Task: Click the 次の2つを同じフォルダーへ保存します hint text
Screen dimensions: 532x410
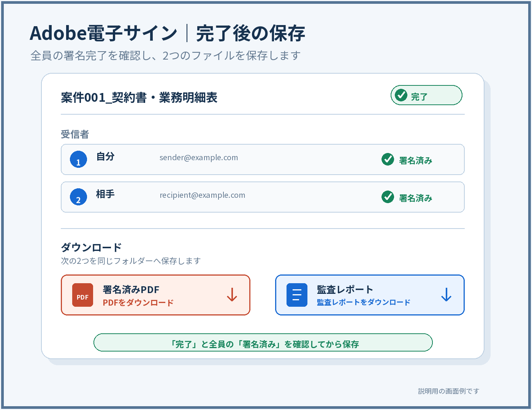Action: click(131, 261)
